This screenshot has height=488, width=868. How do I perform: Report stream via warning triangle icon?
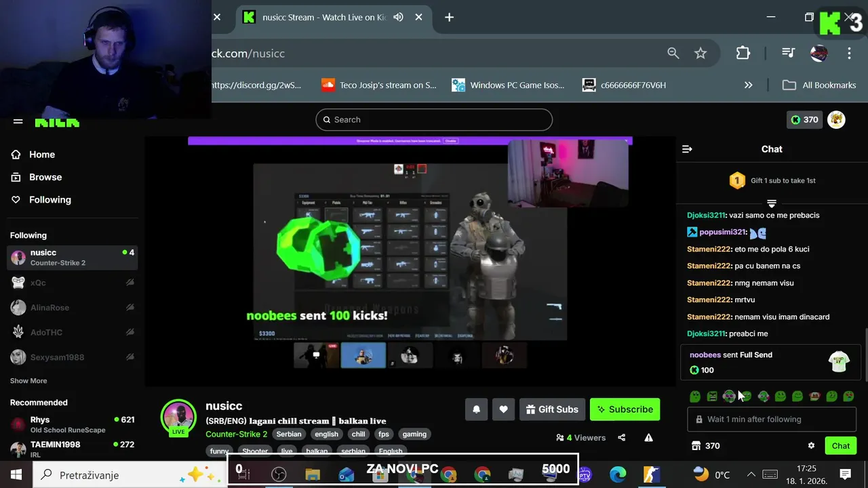point(648,438)
